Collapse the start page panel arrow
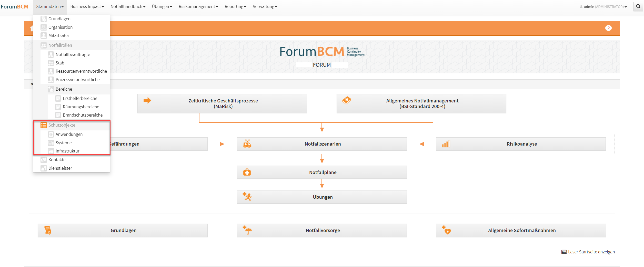644x267 pixels. (x=32, y=84)
